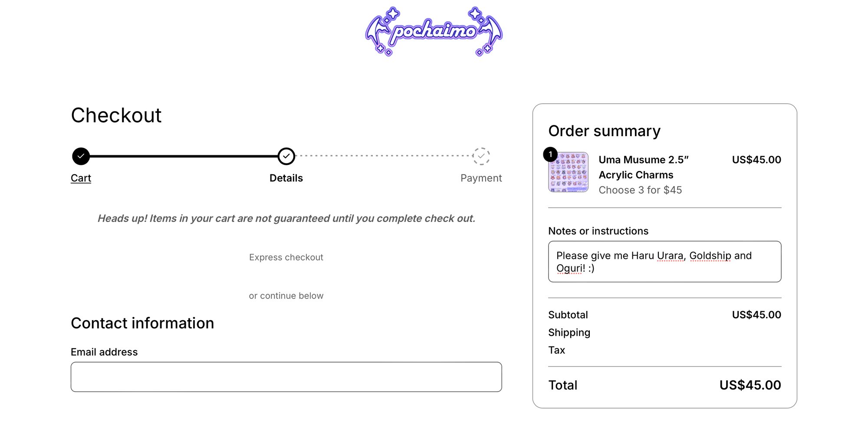This screenshot has height=422, width=868.
Task: Click the Uma Musume Acrylic Charms title
Action: (643, 167)
